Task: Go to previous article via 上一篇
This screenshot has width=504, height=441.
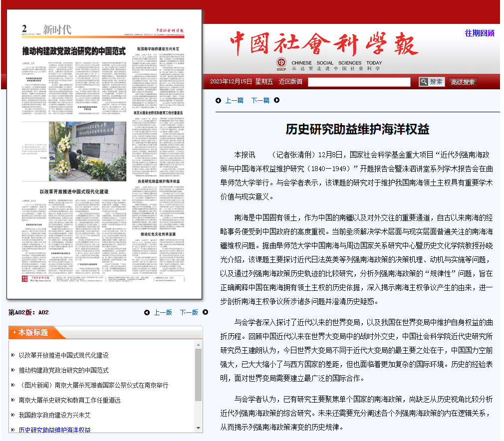Action: pos(234,100)
